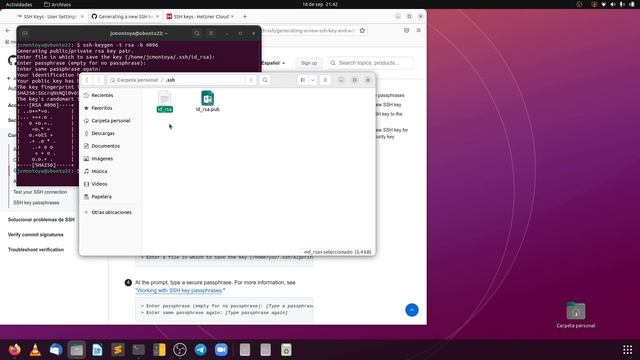The image size is (640, 360).
Task: Show applications grid
Action: click(x=627, y=350)
